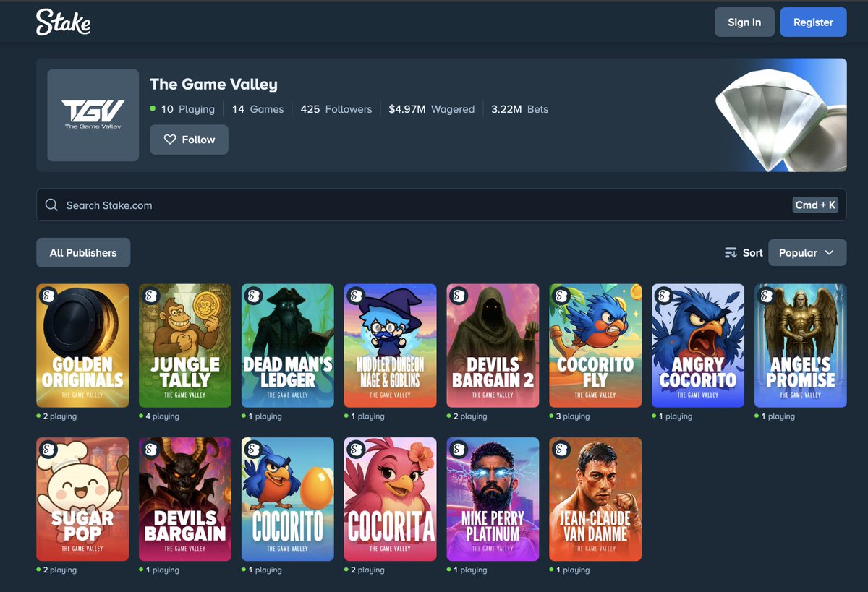Click the Stake badge on Golden Originals
The height and width of the screenshot is (592, 868).
pyautogui.click(x=48, y=296)
